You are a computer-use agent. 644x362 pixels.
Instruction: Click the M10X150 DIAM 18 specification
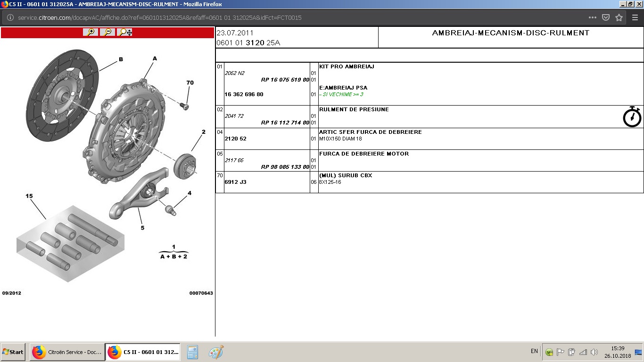coord(340,139)
